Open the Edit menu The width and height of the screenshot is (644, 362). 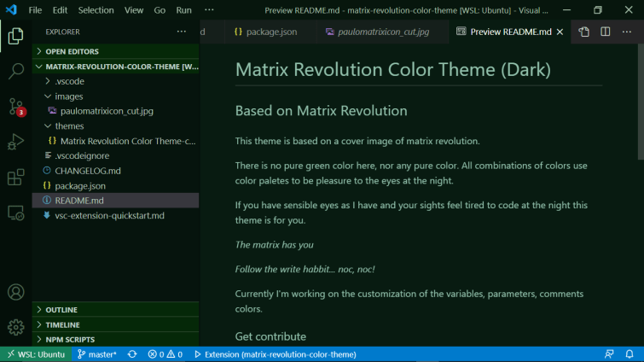60,10
